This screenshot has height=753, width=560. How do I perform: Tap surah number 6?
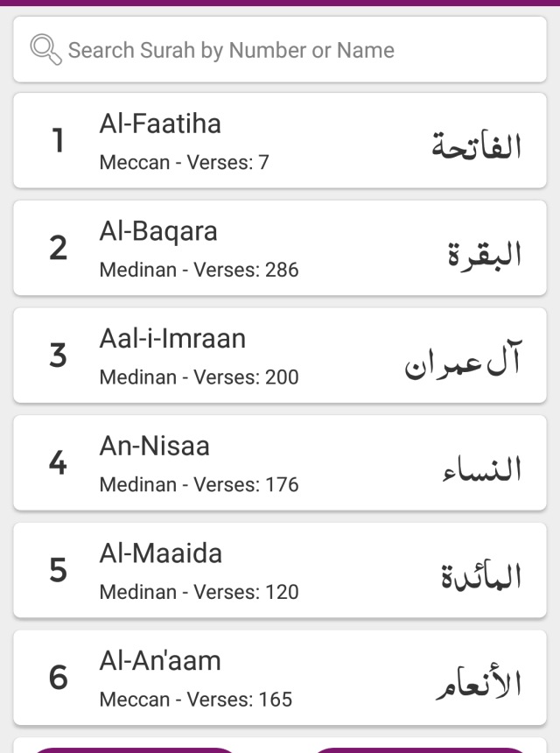58,678
